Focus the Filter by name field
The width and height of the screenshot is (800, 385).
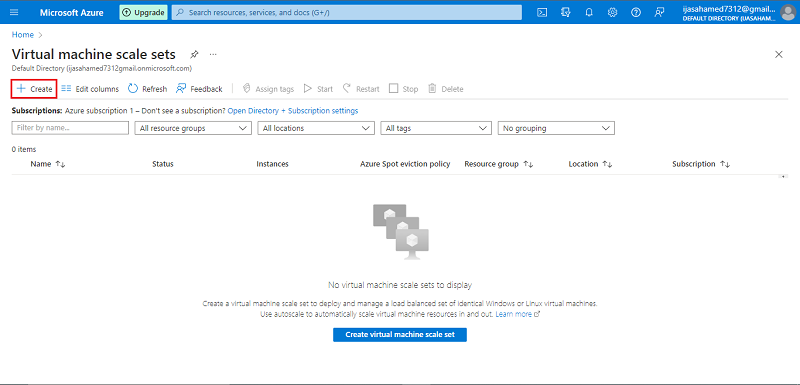[70, 128]
